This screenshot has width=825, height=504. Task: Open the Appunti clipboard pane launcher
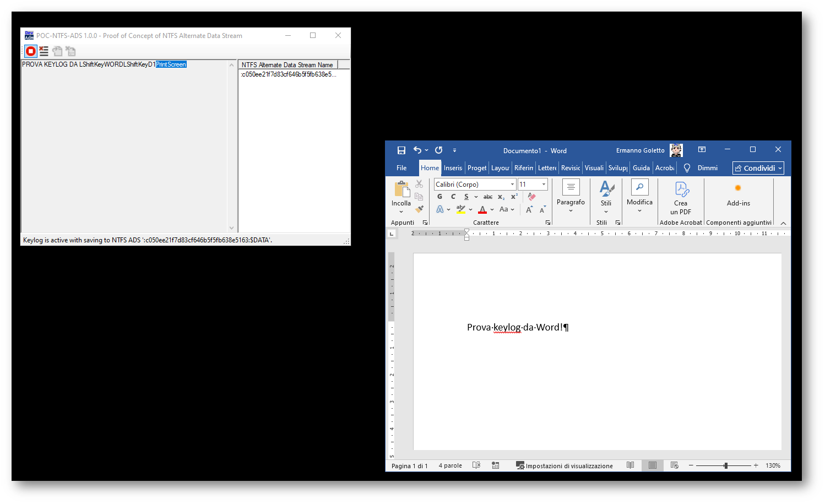[x=425, y=223]
